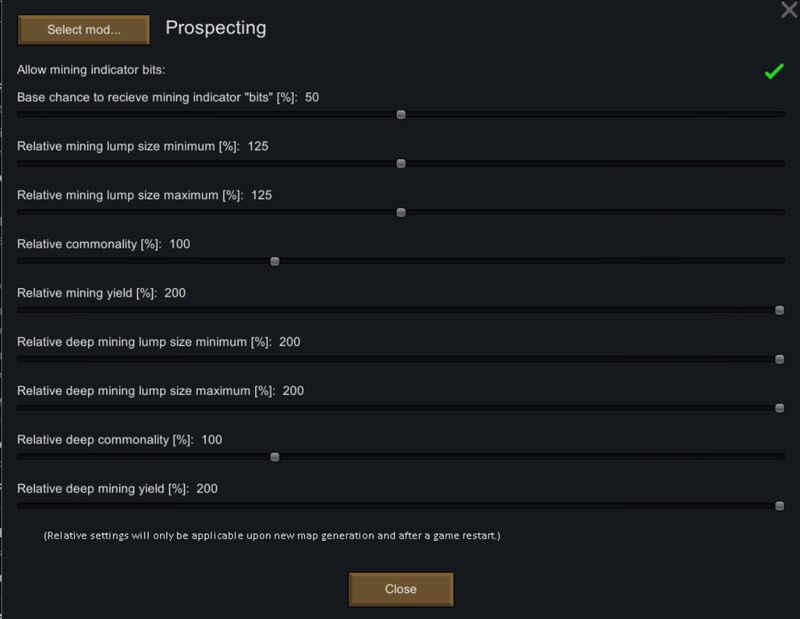This screenshot has width=800, height=619.
Task: Click the relative mining yield slider handle
Action: click(780, 310)
